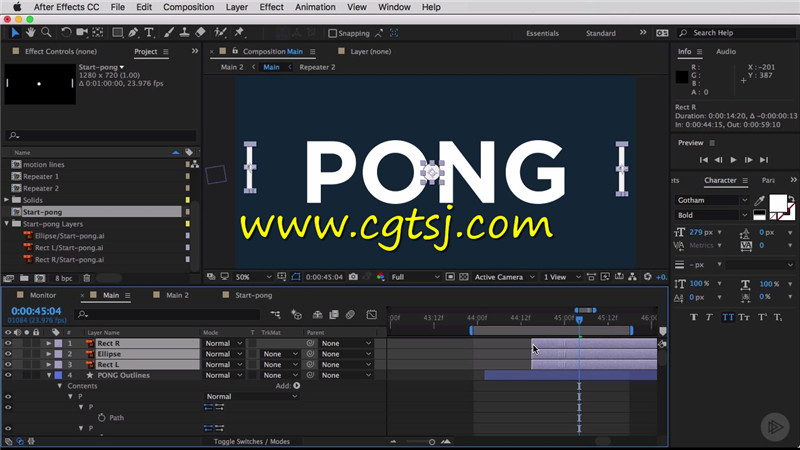
Task: Collapse the Contents group
Action: [60, 386]
